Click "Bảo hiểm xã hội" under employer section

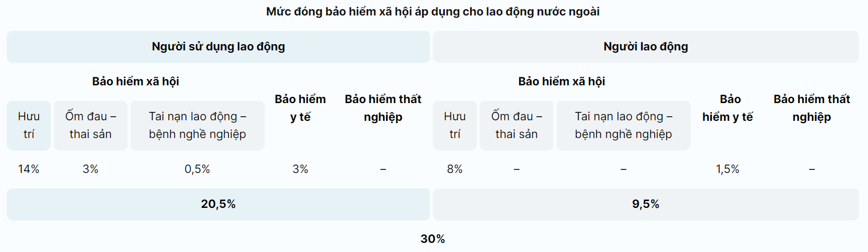(136, 81)
